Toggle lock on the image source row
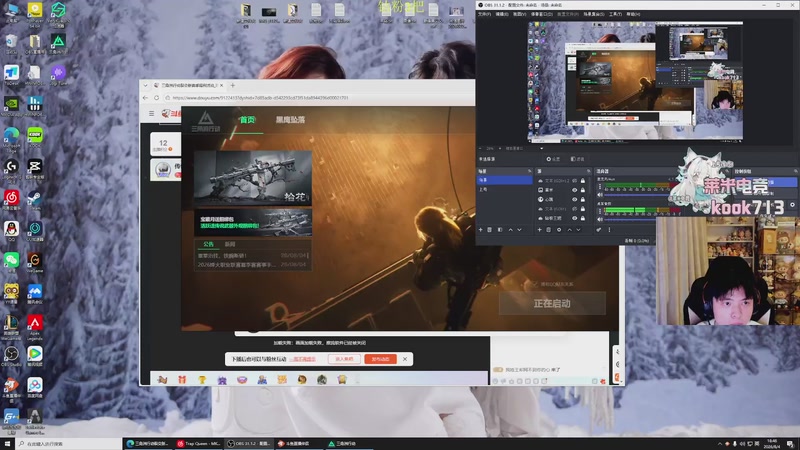 pyautogui.click(x=583, y=190)
